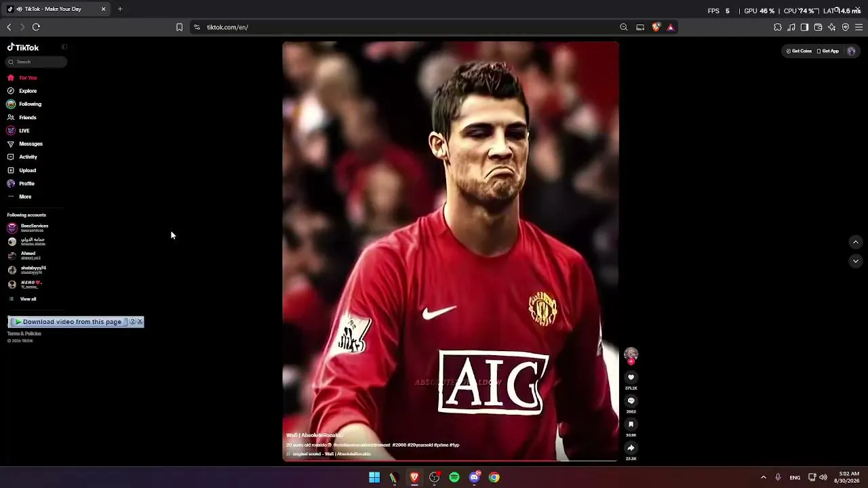This screenshot has width=868, height=488.
Task: Open the shalabyyy74 followed account
Action: pos(26,270)
